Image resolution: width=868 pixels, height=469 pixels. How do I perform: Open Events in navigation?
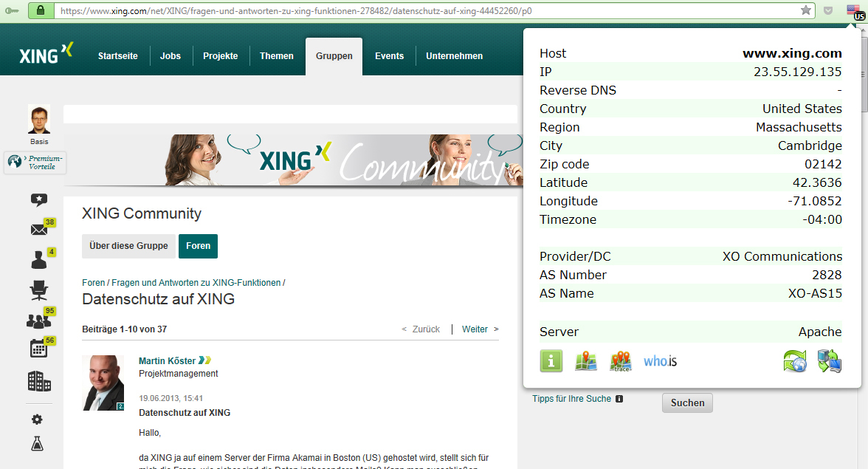pos(389,56)
